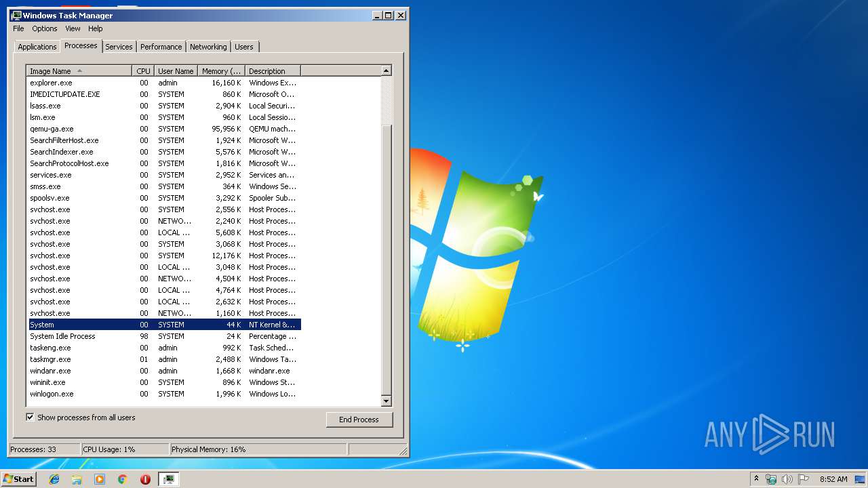The image size is (868, 488).
Task: Select the windanr.exe process
Action: tap(163, 371)
